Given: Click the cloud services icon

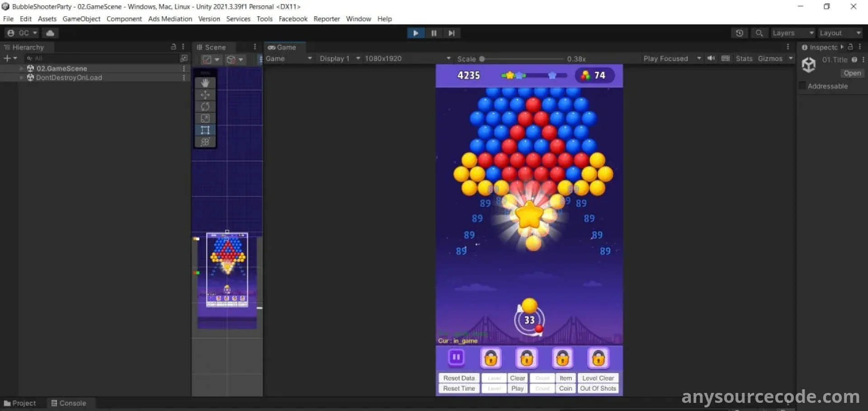Looking at the screenshot, I should 50,33.
